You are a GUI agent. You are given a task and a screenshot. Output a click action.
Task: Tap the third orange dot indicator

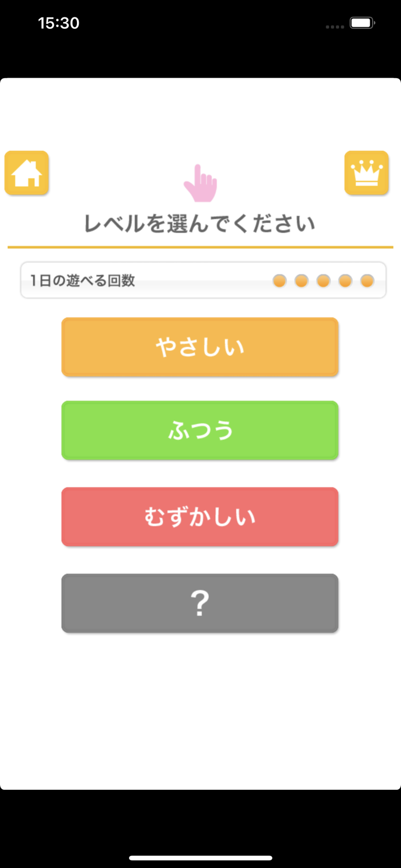pyautogui.click(x=323, y=280)
